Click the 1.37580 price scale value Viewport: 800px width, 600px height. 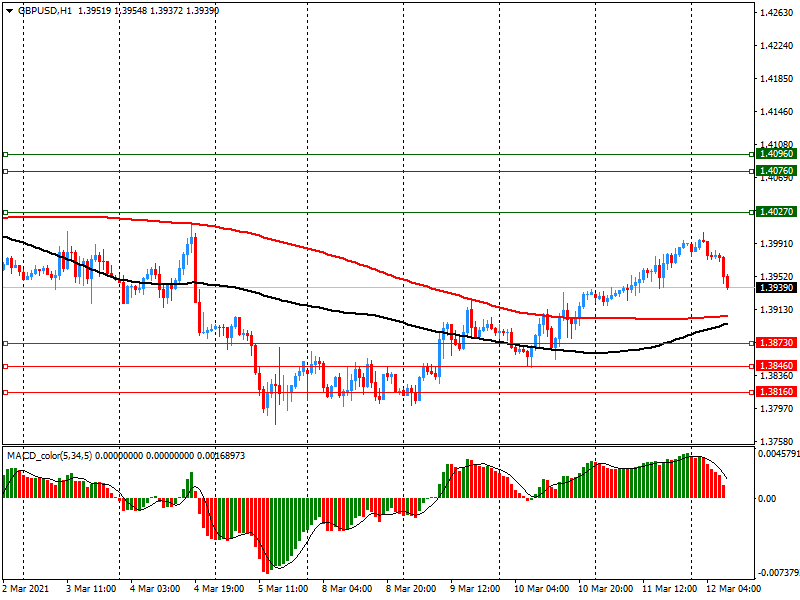[777, 441]
